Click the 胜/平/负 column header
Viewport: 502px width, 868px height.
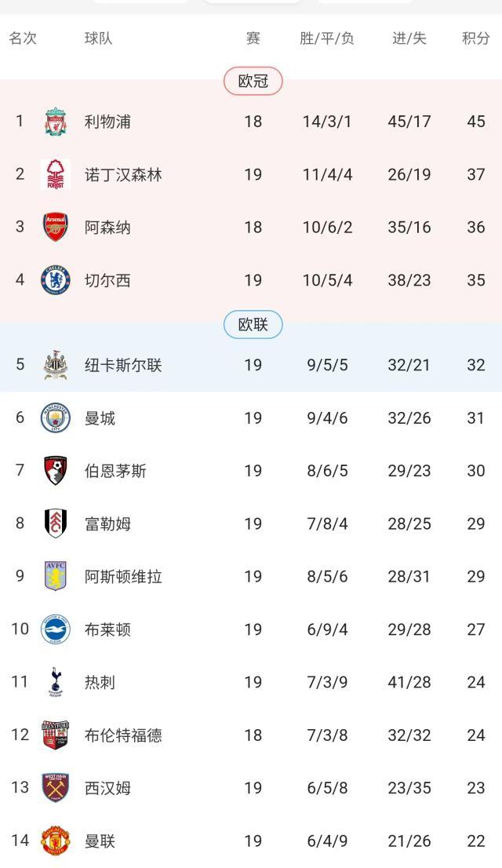[327, 38]
